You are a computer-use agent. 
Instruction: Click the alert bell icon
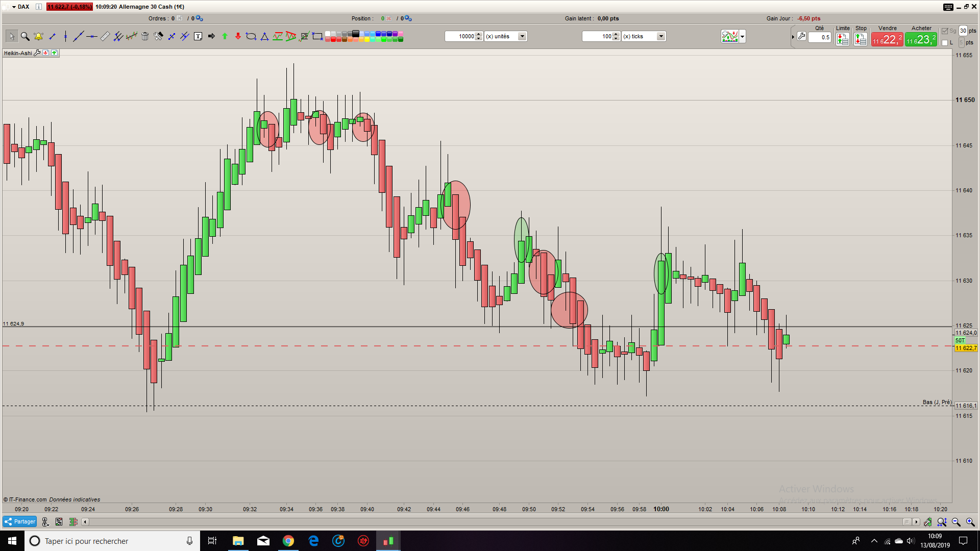click(x=38, y=36)
